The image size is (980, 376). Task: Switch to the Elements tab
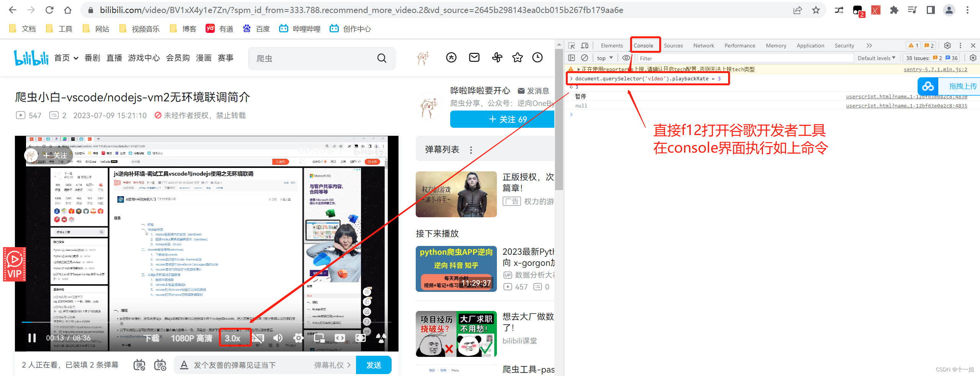(x=612, y=46)
